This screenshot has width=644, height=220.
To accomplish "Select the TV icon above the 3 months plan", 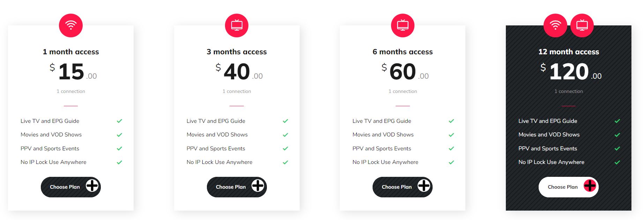I will click(x=237, y=25).
